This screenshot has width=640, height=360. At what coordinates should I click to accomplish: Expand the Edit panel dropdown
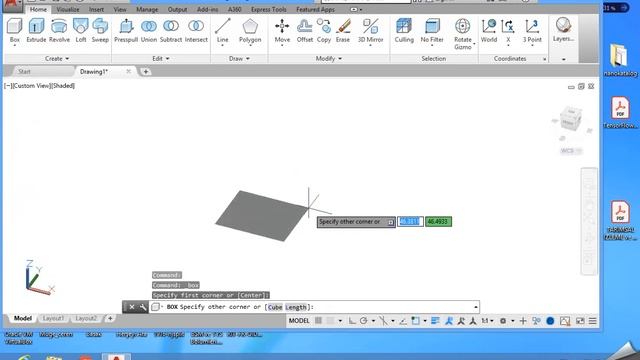pos(161,59)
